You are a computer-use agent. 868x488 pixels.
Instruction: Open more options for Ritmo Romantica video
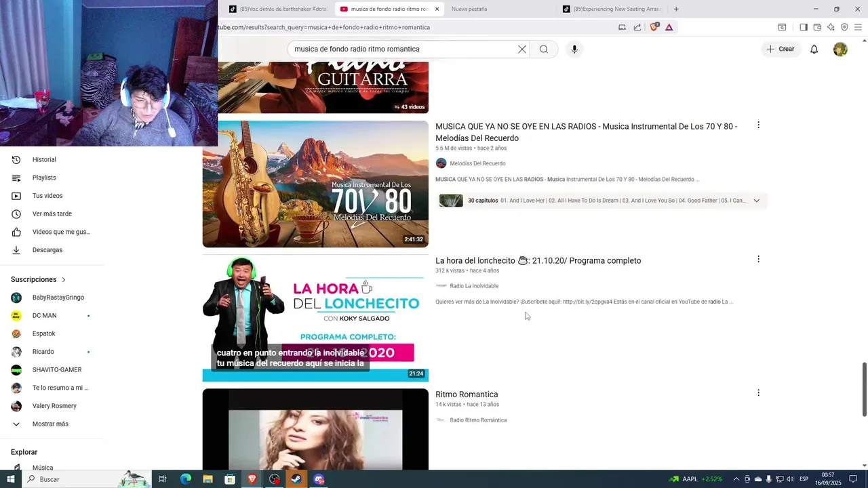pos(758,392)
